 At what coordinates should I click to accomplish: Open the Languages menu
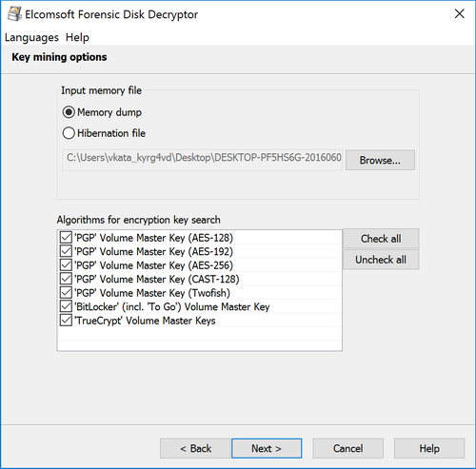click(x=31, y=37)
